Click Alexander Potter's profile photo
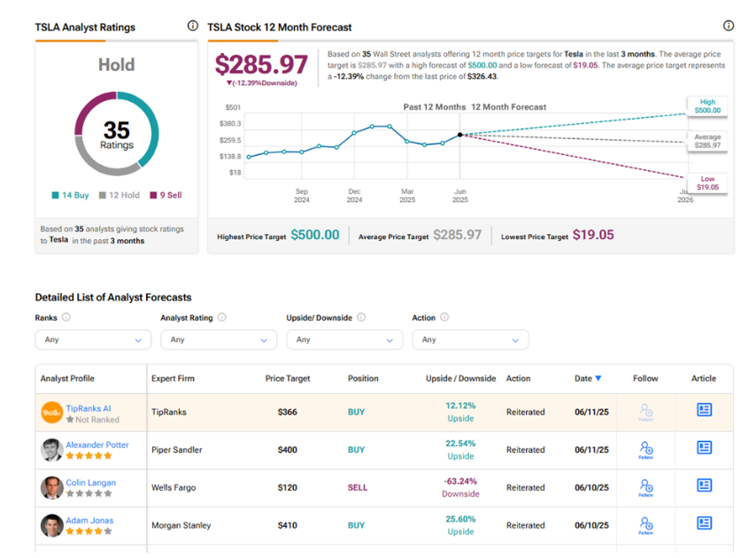 point(52,450)
